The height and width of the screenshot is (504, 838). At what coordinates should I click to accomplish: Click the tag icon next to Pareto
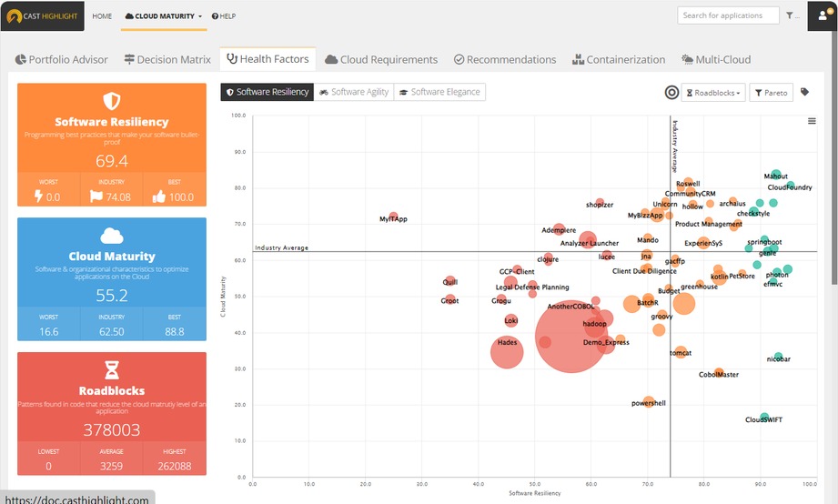point(804,92)
